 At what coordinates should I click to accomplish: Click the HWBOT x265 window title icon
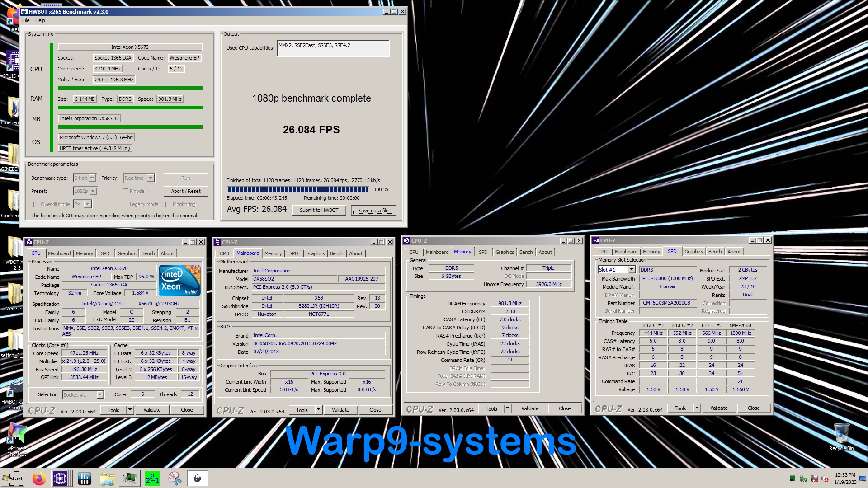(x=24, y=12)
